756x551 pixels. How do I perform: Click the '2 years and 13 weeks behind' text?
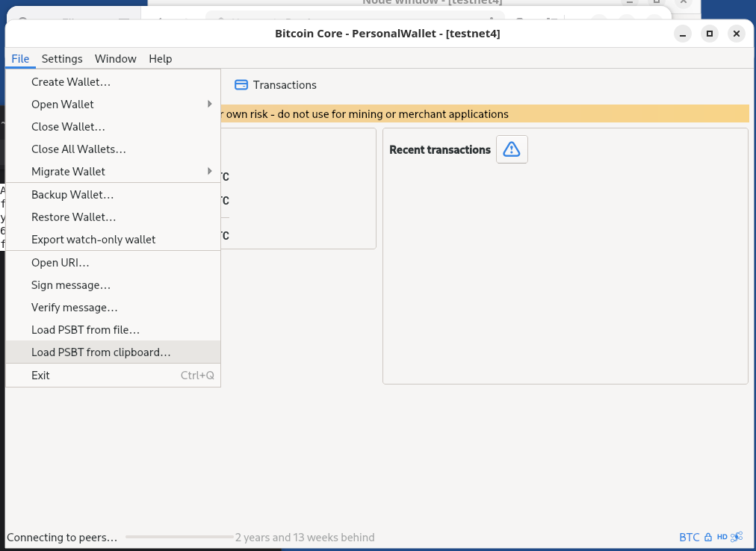pyautogui.click(x=305, y=537)
